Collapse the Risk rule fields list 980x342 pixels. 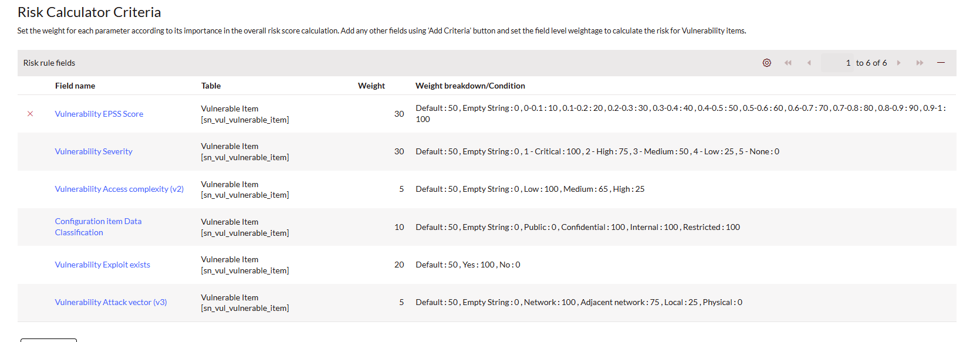pos(941,63)
